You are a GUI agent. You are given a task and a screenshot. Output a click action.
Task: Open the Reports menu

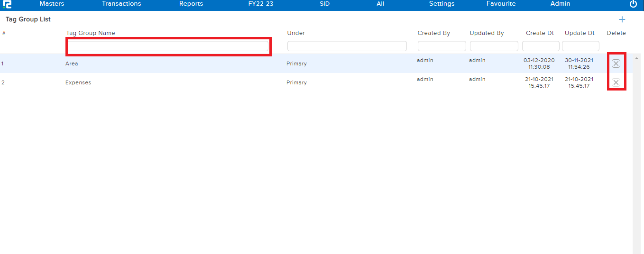pos(191,4)
